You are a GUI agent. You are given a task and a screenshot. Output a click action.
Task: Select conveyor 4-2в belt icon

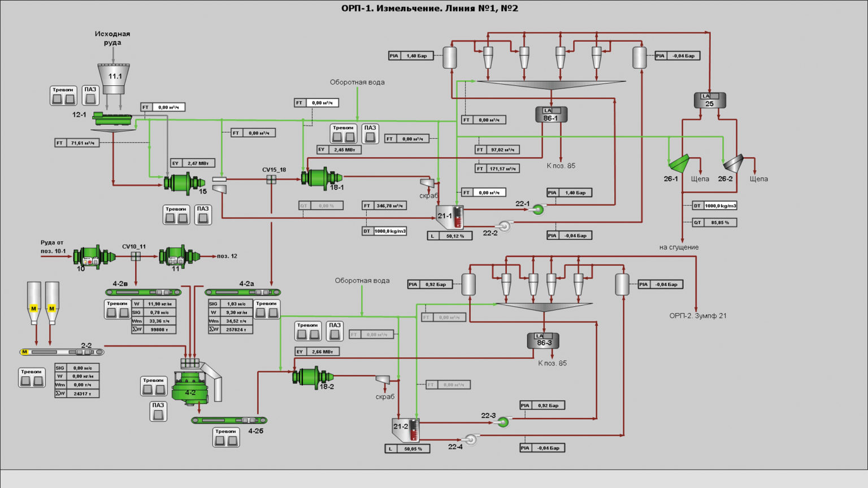click(144, 292)
